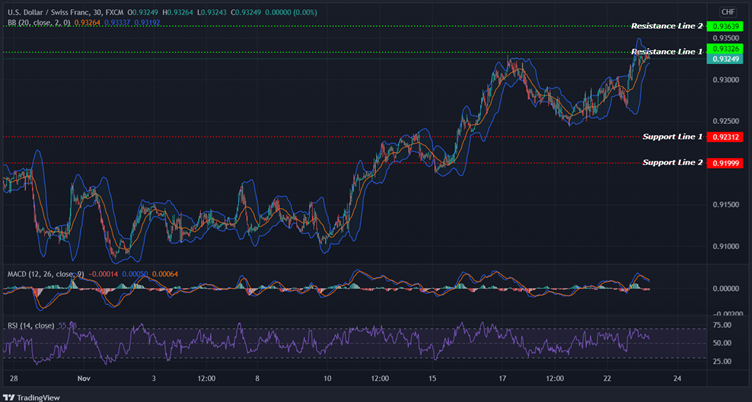Click the Resistance Line 1 label
Image resolution: width=752 pixels, height=402 pixels.
click(666, 51)
